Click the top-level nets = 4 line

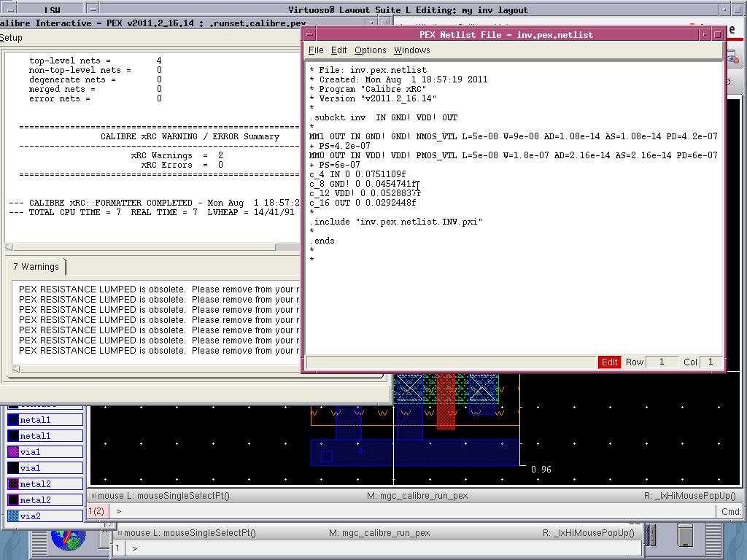click(x=96, y=61)
